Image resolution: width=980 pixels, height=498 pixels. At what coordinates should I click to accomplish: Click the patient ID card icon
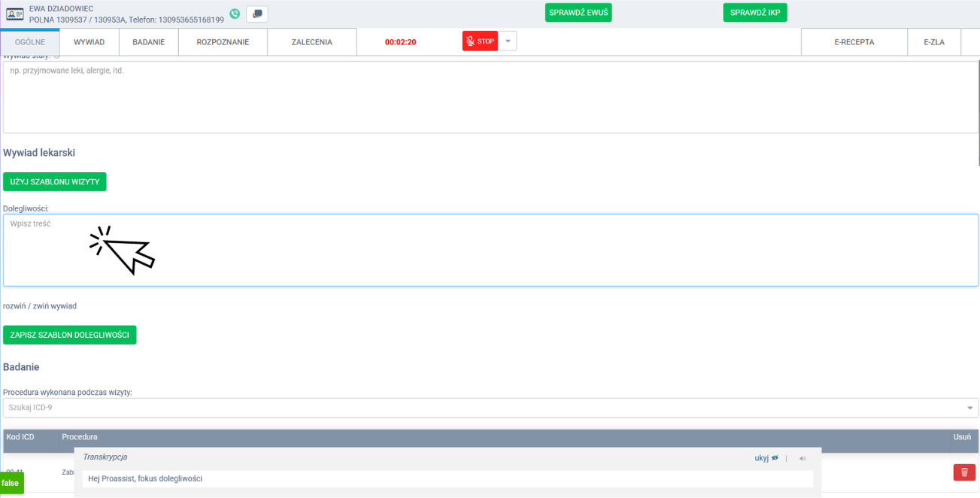click(x=15, y=14)
